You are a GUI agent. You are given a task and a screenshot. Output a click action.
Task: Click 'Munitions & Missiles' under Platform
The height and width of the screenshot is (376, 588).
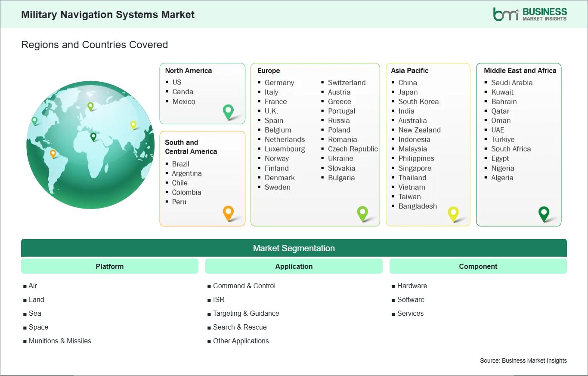point(60,341)
